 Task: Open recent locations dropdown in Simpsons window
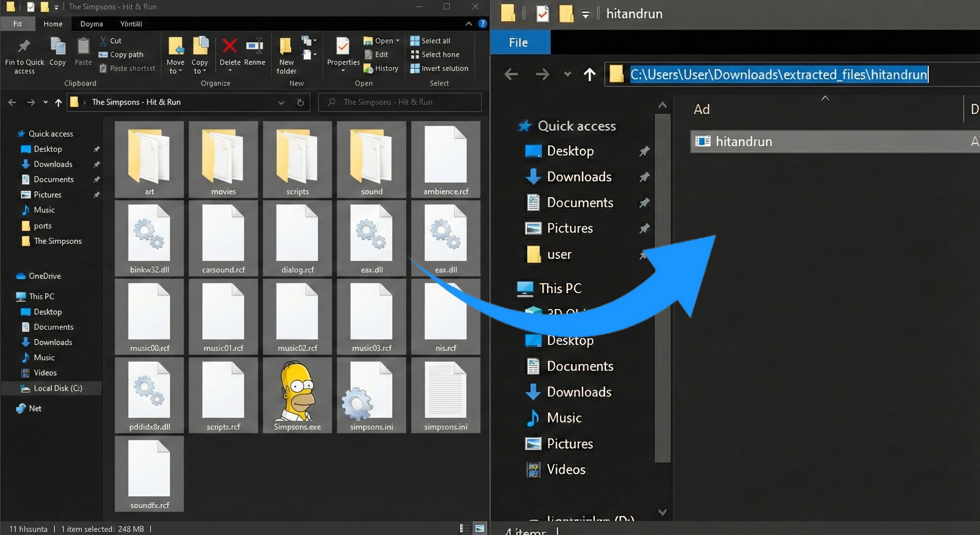pos(45,102)
